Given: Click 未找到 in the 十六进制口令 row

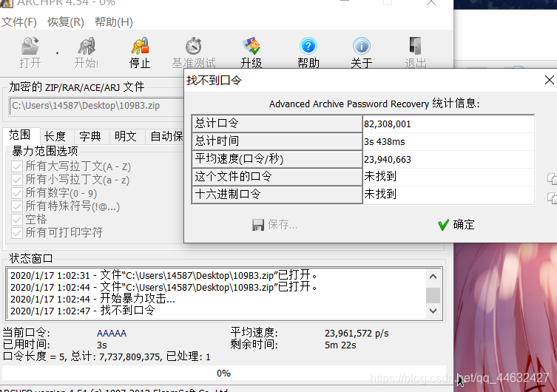Looking at the screenshot, I should click(x=380, y=195).
